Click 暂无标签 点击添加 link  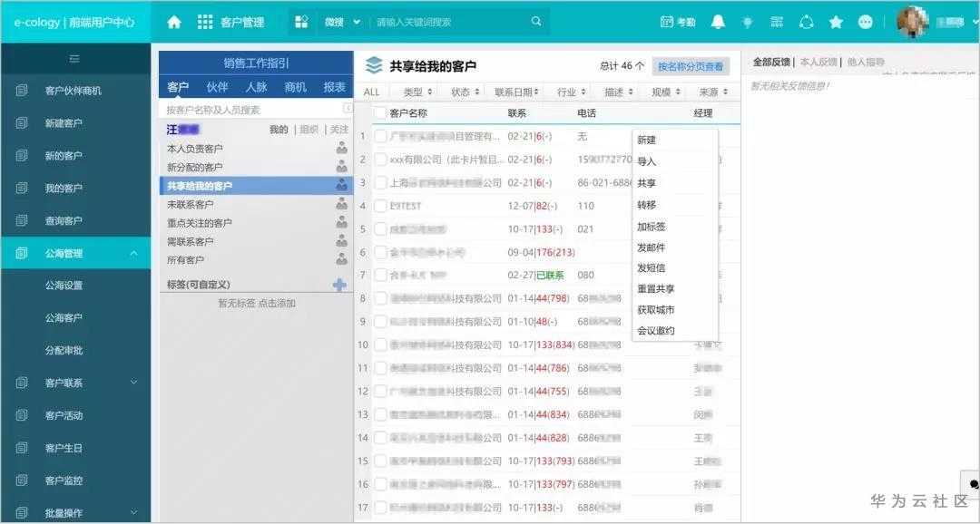(256, 303)
